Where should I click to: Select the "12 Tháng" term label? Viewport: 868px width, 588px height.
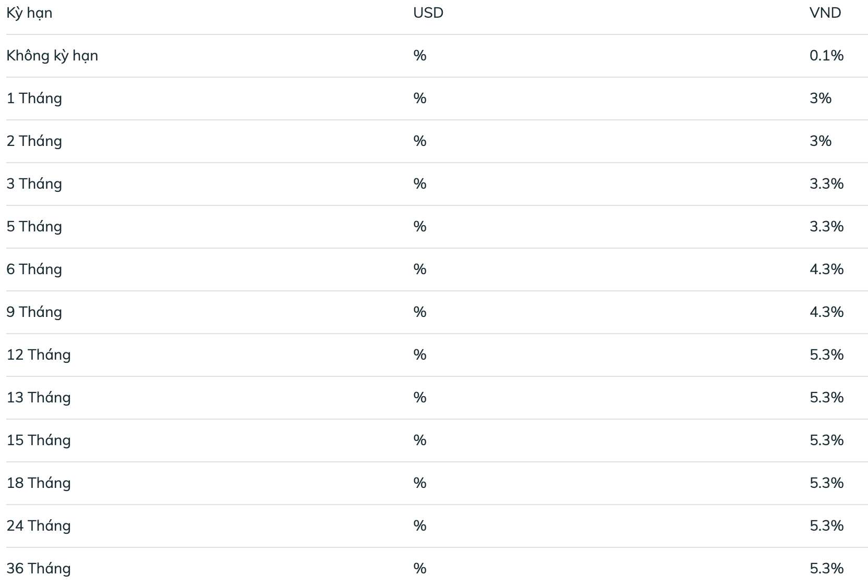(39, 355)
